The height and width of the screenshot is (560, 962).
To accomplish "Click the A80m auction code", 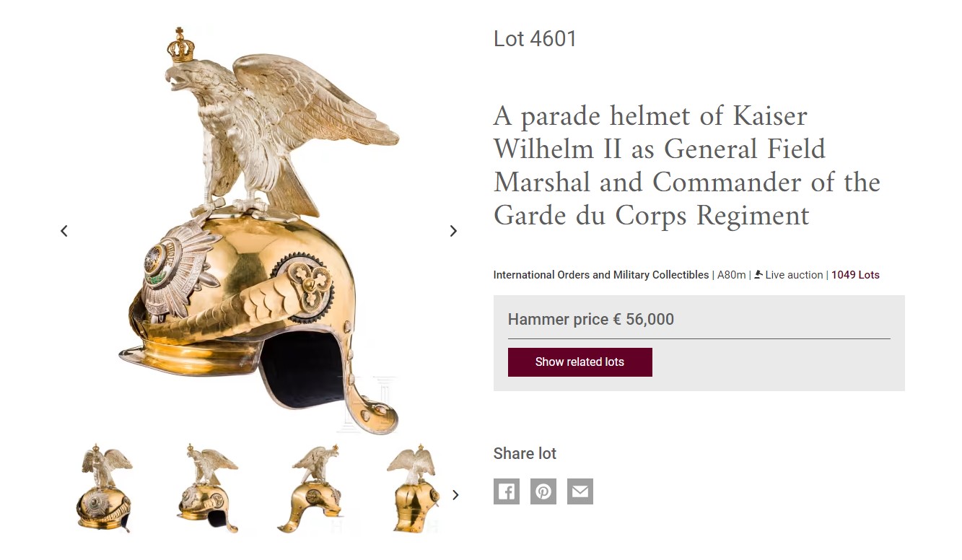I will [732, 275].
